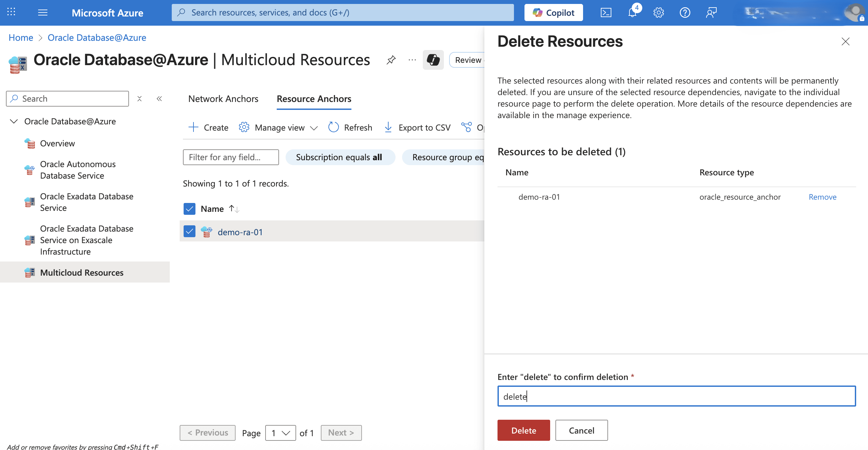Pin the Multicloud Resources page
The width and height of the screenshot is (868, 450).
391,60
